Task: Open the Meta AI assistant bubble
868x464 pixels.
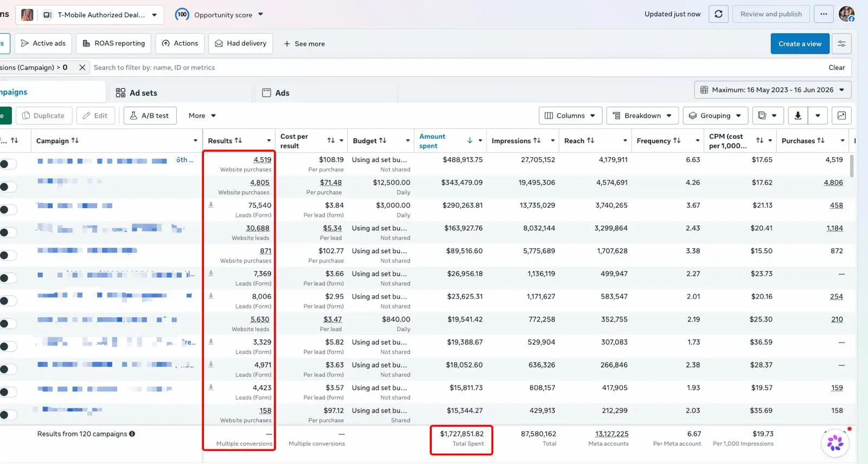Action: click(x=835, y=443)
